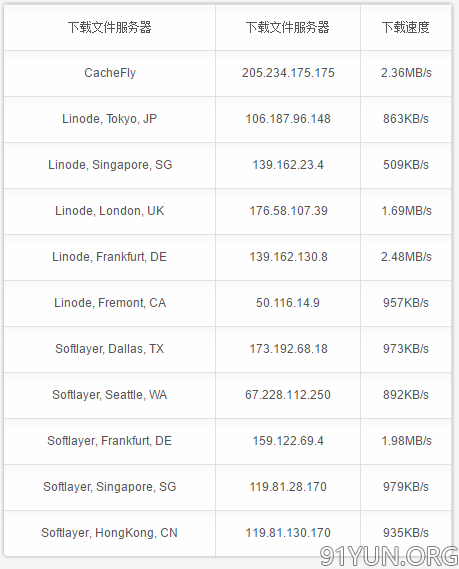Screen dimensions: 459x569
Task: Select IP address 119.81.130.170
Action: (x=288, y=533)
